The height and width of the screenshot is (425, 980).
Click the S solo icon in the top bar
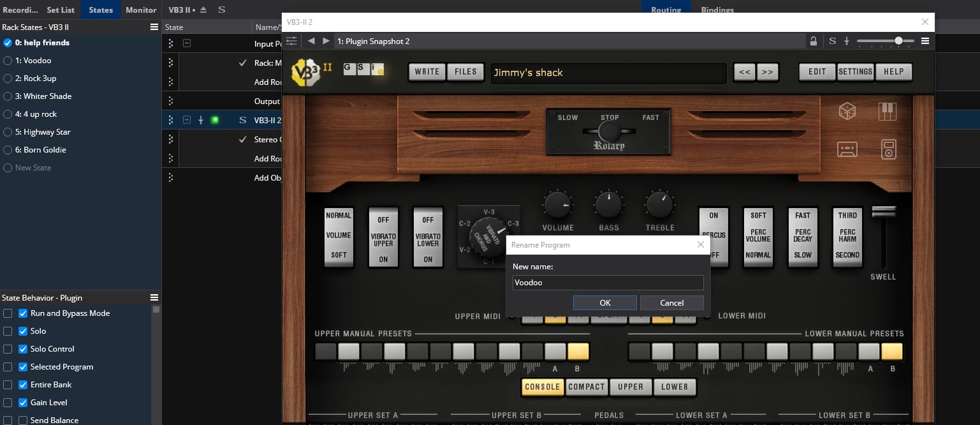click(221, 10)
